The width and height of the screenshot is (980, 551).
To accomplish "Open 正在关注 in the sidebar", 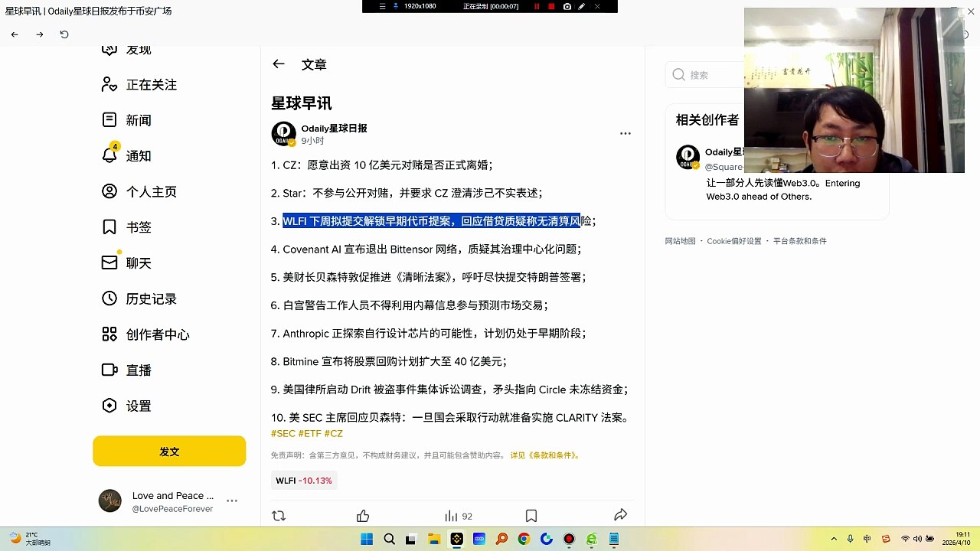I will [139, 85].
